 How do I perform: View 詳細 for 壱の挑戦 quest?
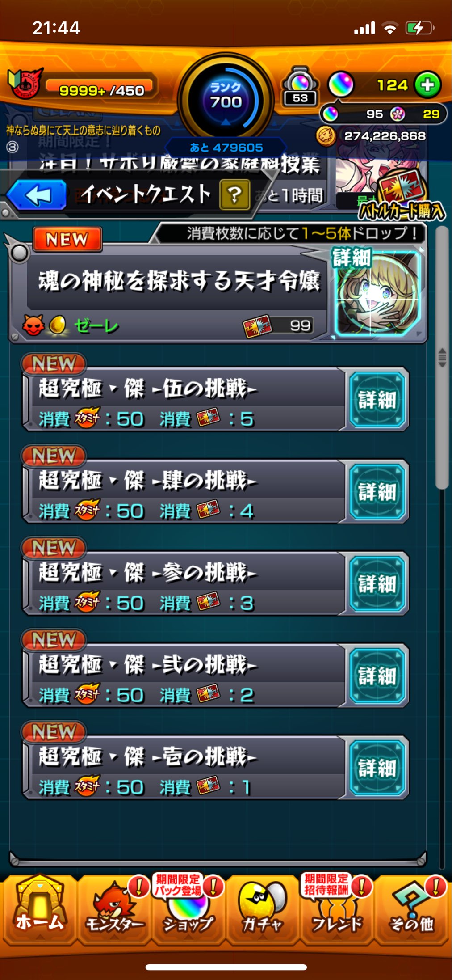click(x=377, y=768)
